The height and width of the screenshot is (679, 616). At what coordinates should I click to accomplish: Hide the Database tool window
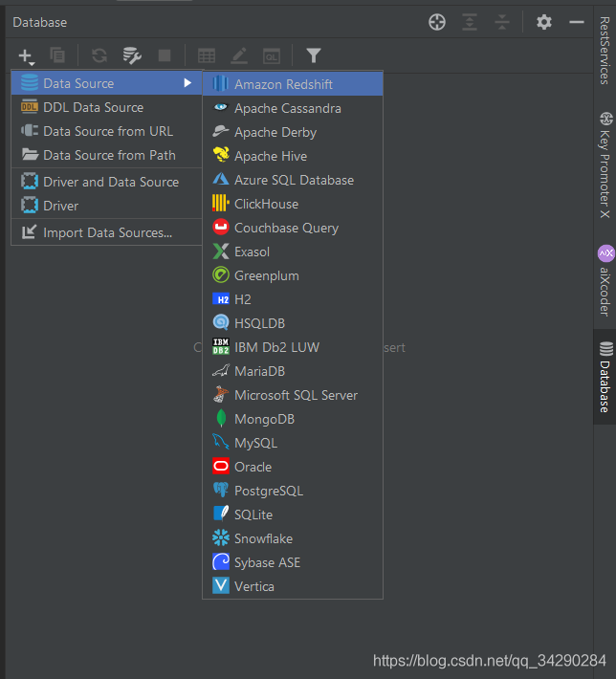577,22
